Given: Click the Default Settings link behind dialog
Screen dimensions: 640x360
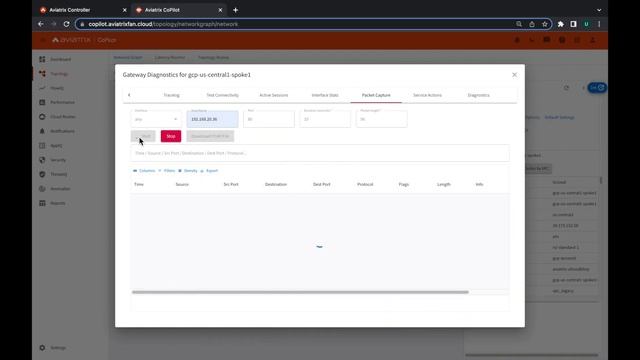Looking at the screenshot, I should [559, 118].
